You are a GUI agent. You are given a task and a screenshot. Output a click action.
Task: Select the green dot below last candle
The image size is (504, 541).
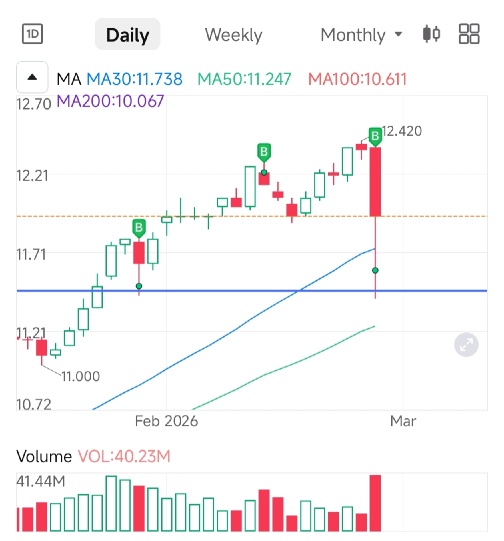tap(375, 270)
